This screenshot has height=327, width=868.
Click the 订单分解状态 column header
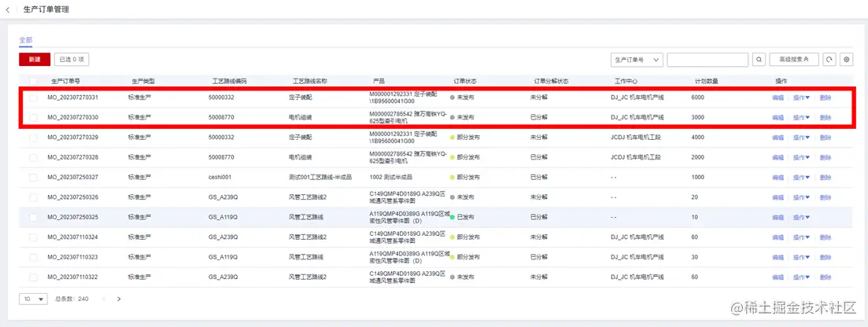click(550, 81)
